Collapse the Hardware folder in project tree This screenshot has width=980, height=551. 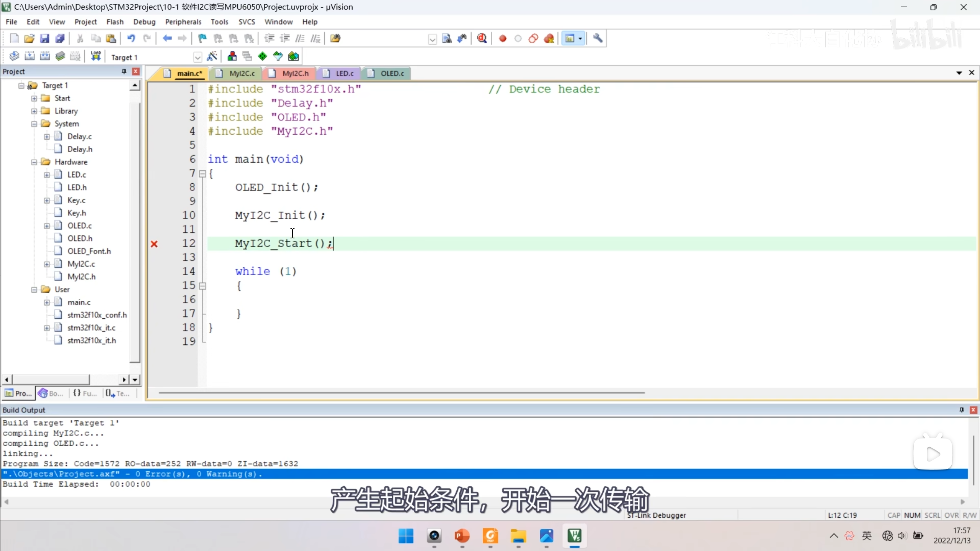(x=34, y=162)
